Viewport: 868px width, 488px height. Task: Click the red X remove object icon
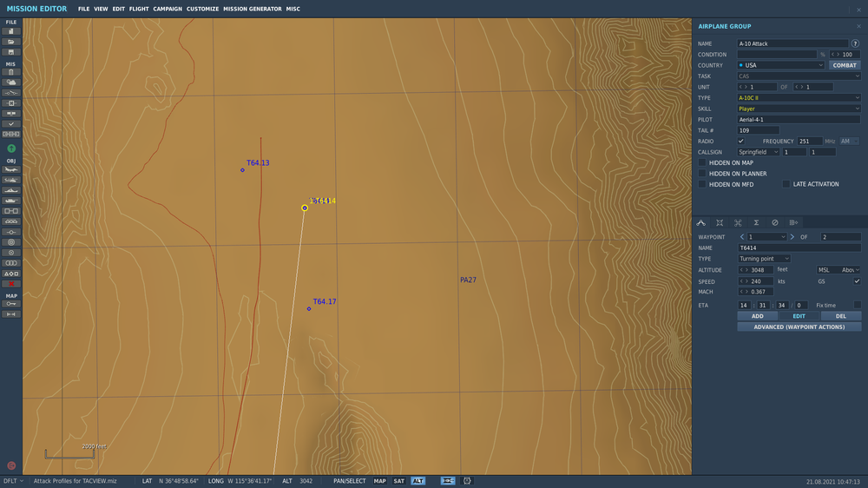10,284
